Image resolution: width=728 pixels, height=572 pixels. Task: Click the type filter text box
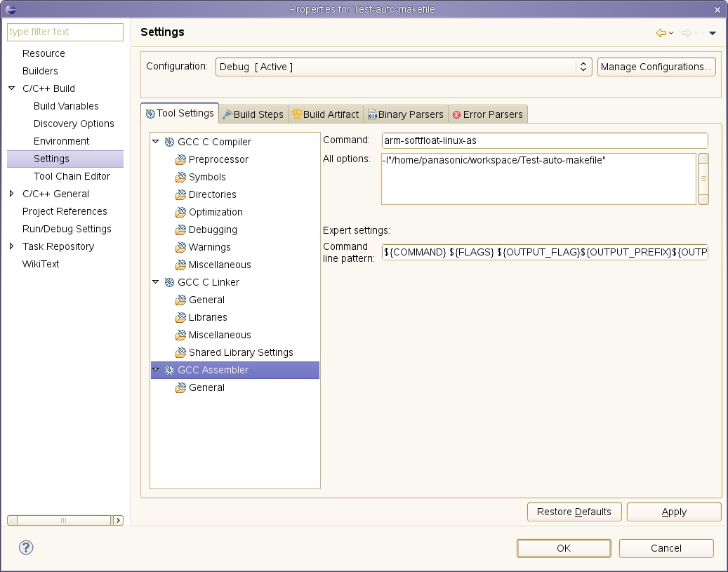65,32
